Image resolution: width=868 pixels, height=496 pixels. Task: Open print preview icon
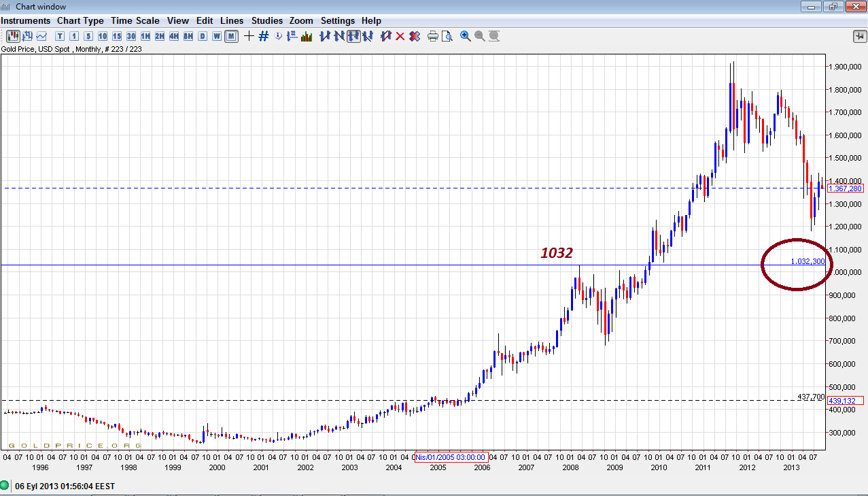click(x=447, y=36)
